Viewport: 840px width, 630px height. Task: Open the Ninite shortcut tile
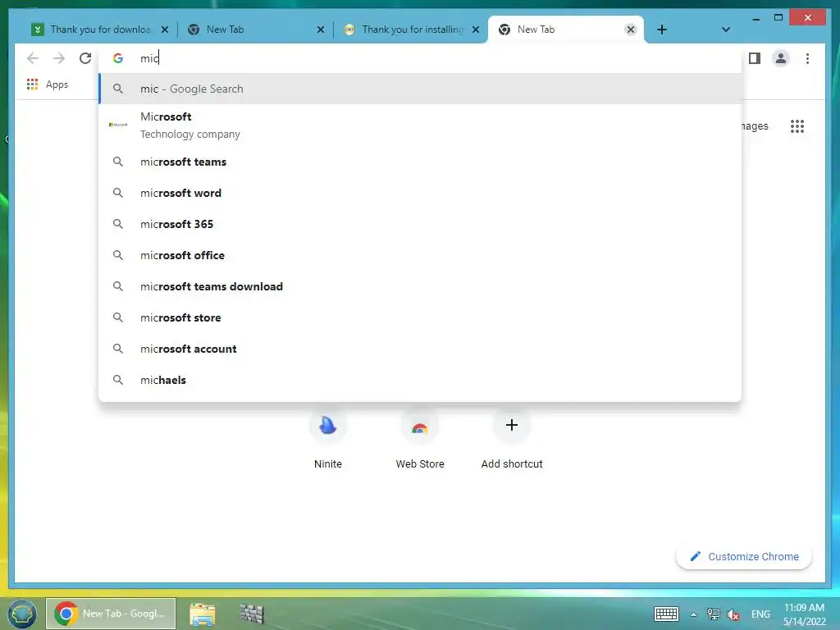[328, 439]
